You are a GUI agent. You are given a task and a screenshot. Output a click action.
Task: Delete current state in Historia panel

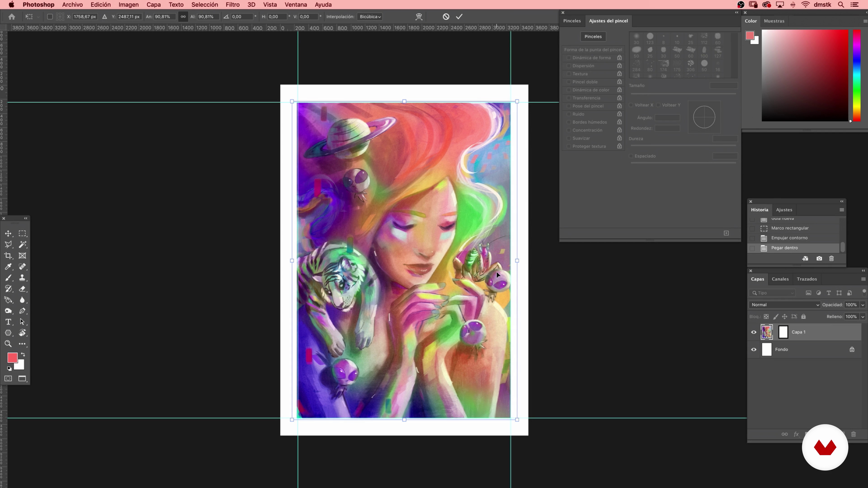(832, 258)
